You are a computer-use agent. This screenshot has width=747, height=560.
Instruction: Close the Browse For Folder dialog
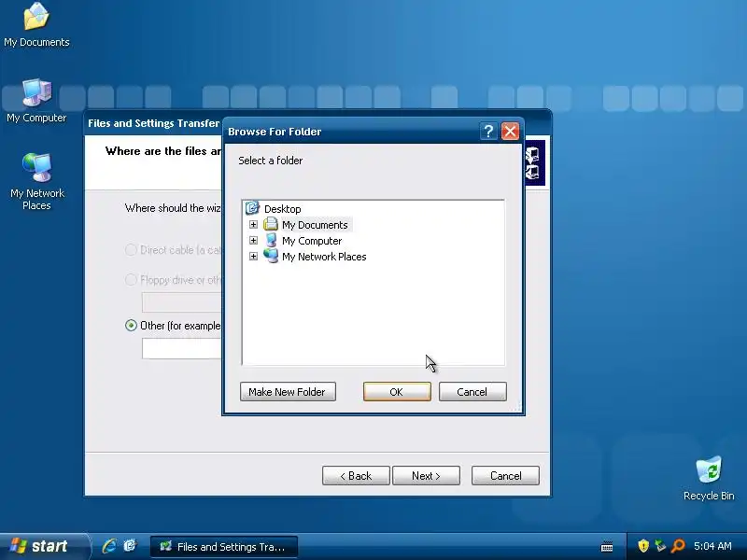pos(510,131)
